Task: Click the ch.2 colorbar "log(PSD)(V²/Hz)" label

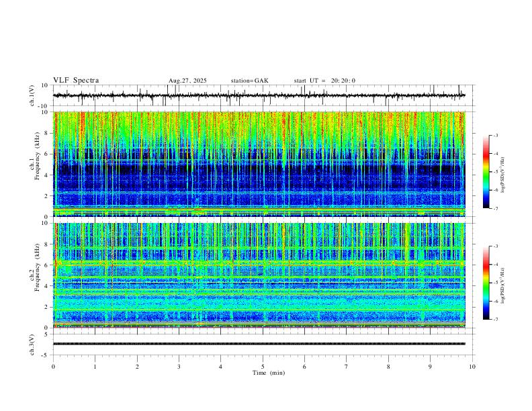Action: pyautogui.click(x=502, y=286)
